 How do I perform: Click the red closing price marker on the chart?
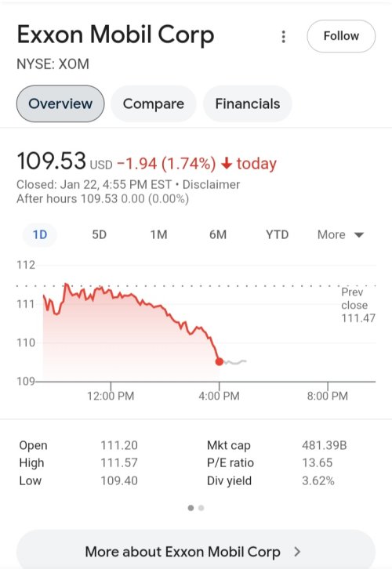[x=220, y=361]
